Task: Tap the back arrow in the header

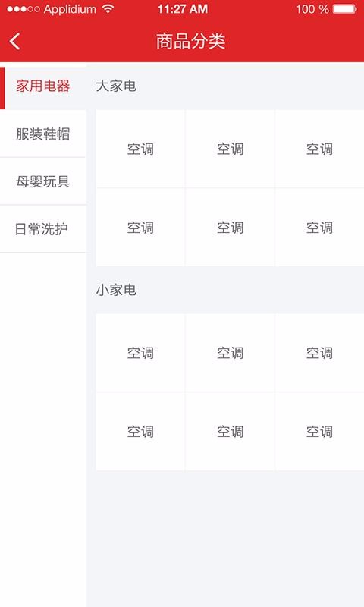Action: pyautogui.click(x=15, y=42)
